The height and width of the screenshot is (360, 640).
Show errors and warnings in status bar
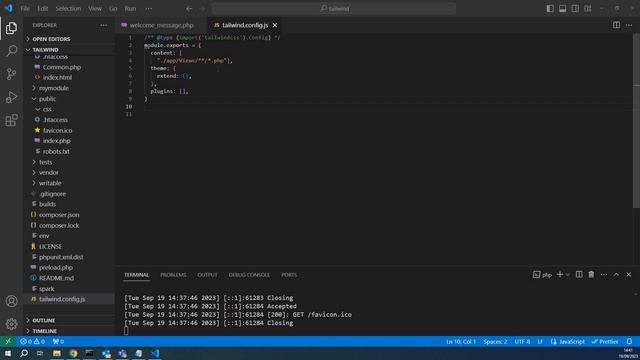[33, 342]
